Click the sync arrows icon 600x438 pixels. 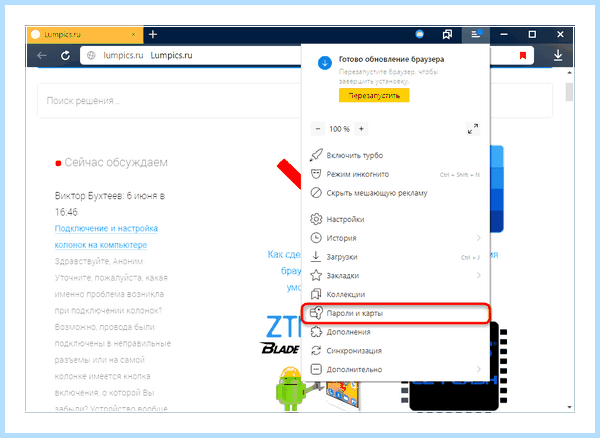(x=316, y=350)
